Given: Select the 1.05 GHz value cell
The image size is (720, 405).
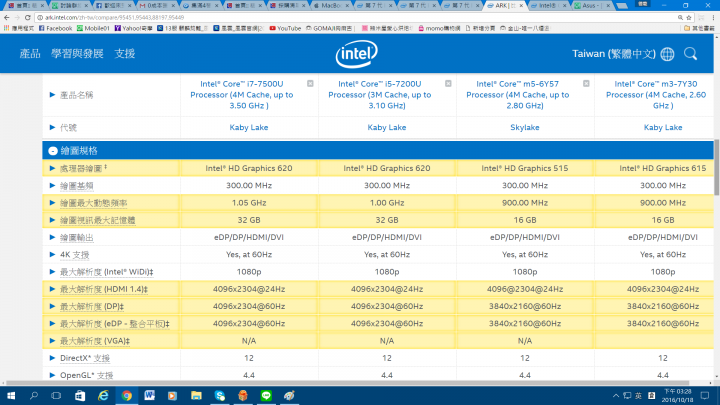Looking at the screenshot, I should [249, 202].
